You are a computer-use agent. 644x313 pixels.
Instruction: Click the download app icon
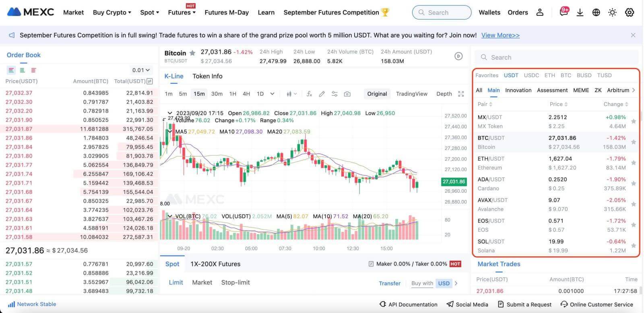point(580,12)
